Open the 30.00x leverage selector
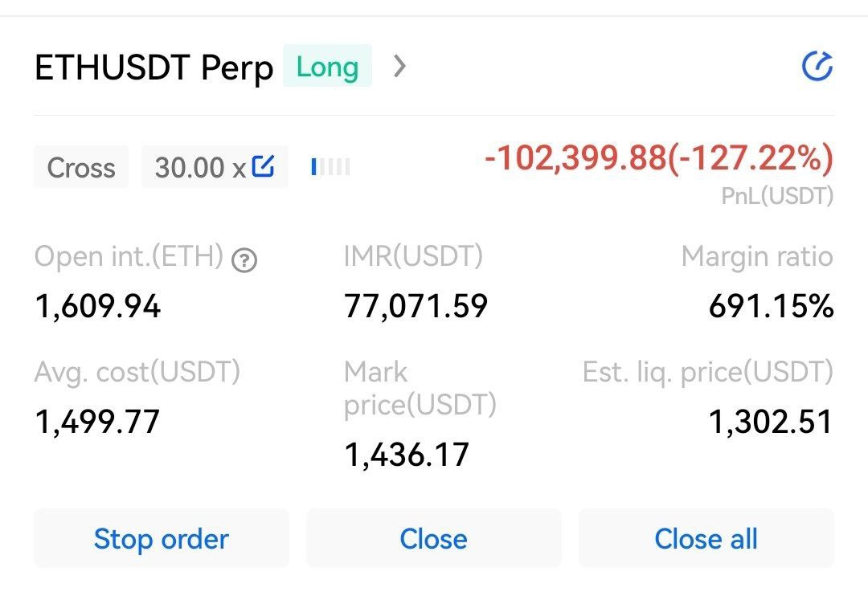 coord(215,167)
